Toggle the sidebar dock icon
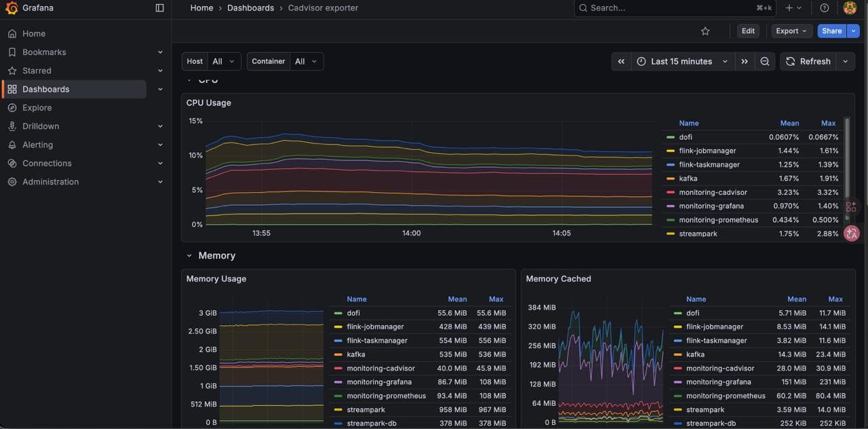The height and width of the screenshot is (429, 868). coord(160,8)
